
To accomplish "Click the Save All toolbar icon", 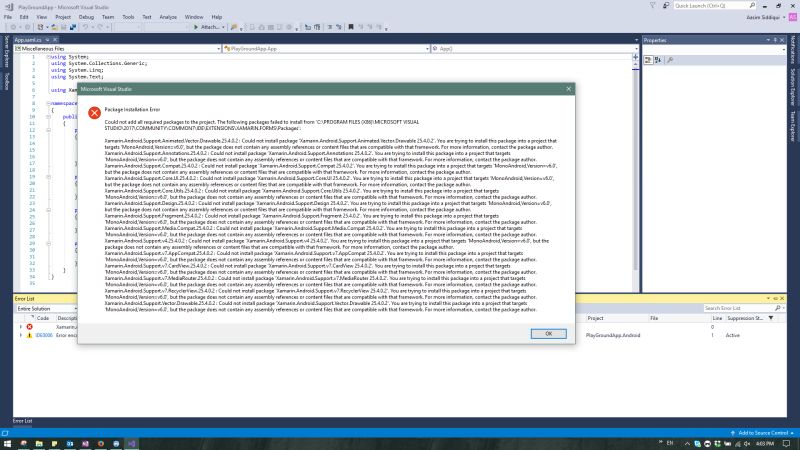I will pyautogui.click(x=73, y=27).
